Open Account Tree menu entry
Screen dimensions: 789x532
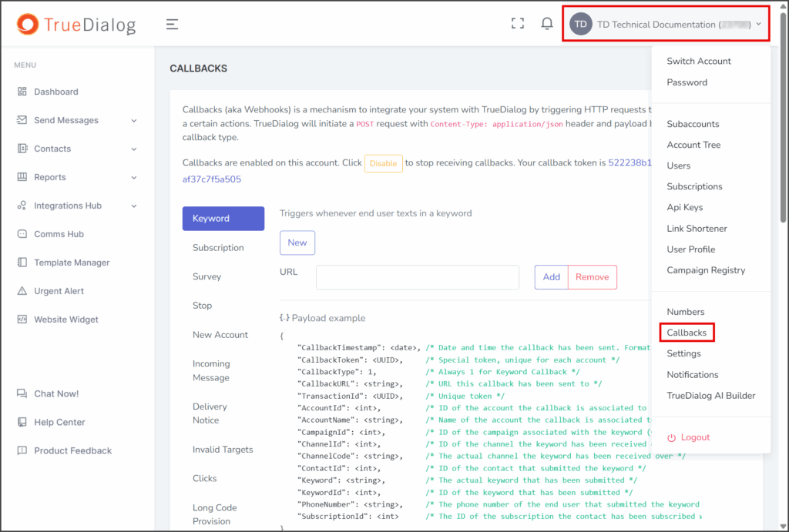tap(693, 145)
